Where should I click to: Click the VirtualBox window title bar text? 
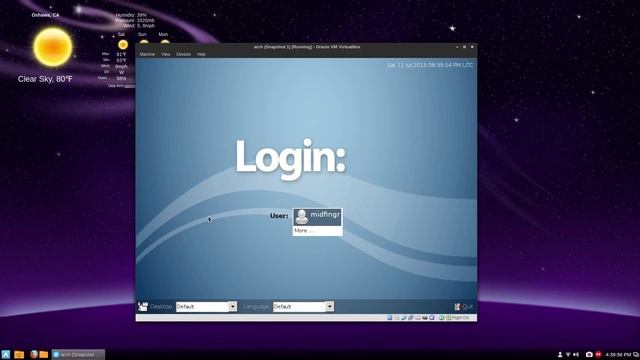pos(307,47)
